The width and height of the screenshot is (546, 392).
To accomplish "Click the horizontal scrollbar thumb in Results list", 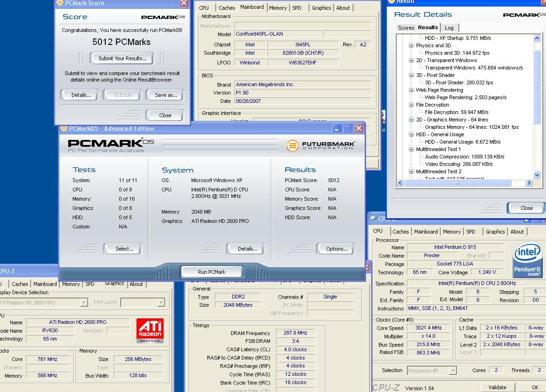I will (x=457, y=183).
